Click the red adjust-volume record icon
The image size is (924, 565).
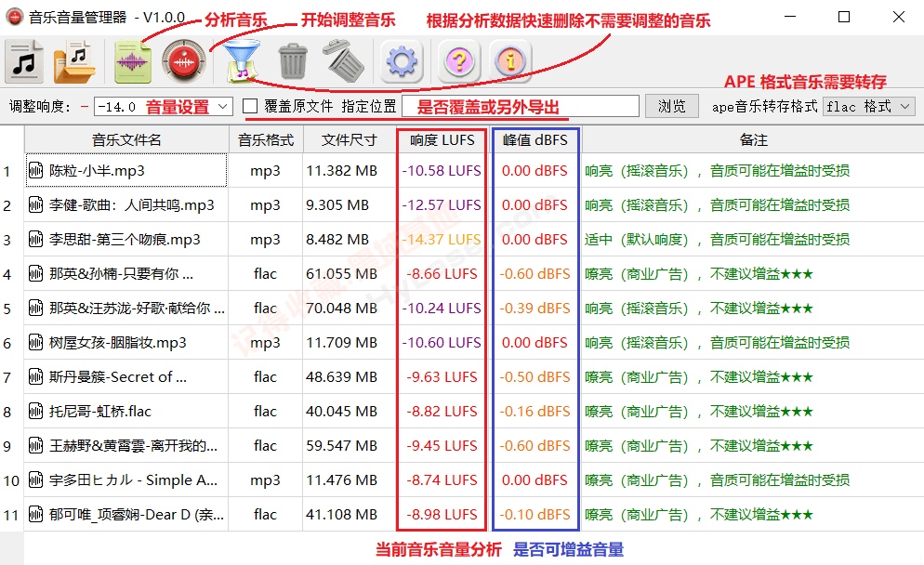pyautogui.click(x=183, y=62)
